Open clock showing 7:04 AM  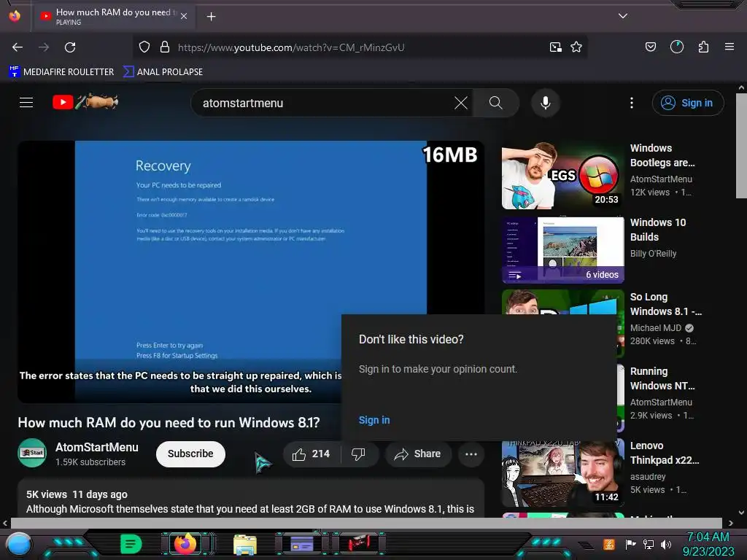coord(708,544)
